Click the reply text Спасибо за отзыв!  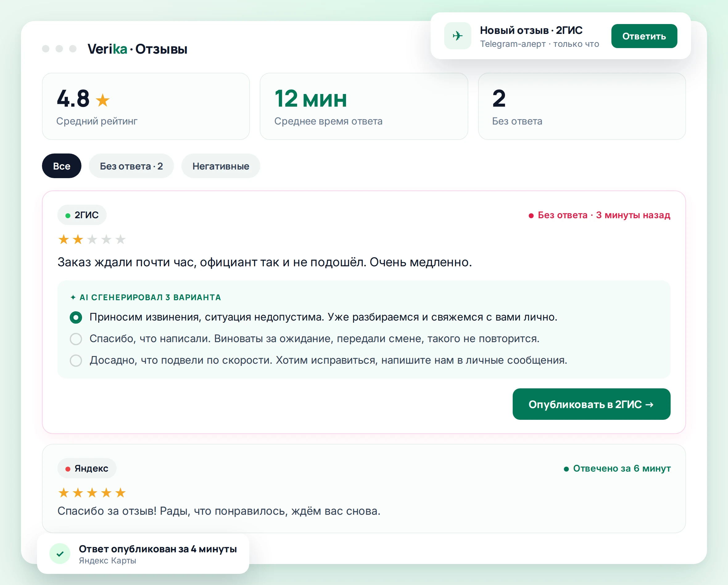click(x=219, y=511)
